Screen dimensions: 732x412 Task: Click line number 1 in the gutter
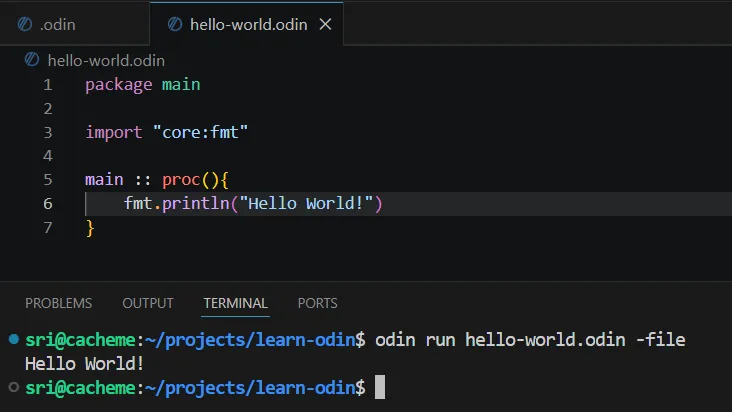click(48, 85)
